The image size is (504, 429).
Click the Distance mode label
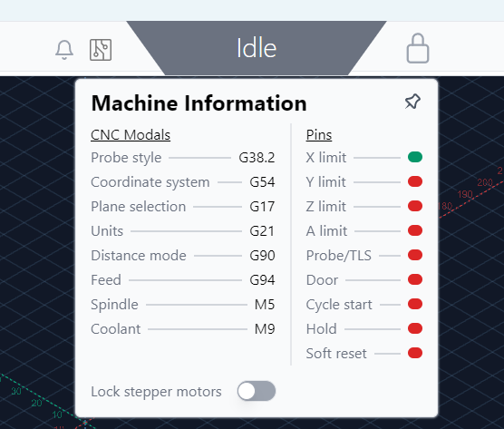coord(139,256)
